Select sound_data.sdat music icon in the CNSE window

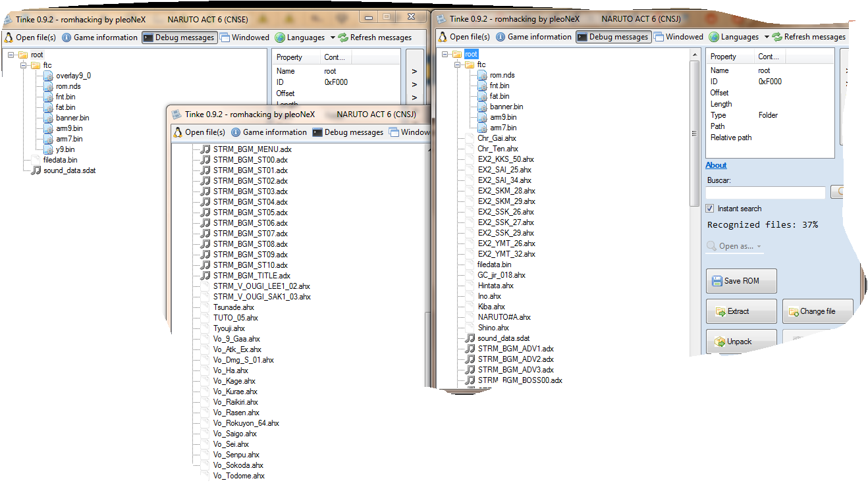(x=36, y=170)
